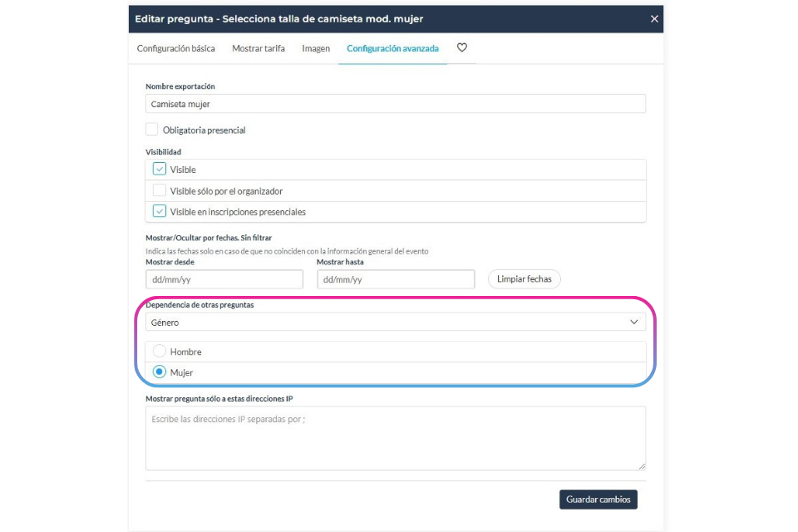
Task: Click the Mostrar hasta date field
Action: tap(396, 279)
